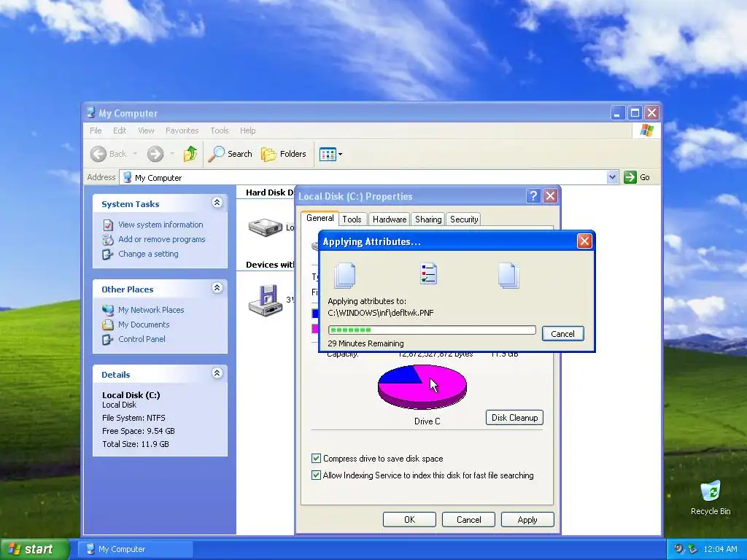Click the Control Panel icon

108,340
